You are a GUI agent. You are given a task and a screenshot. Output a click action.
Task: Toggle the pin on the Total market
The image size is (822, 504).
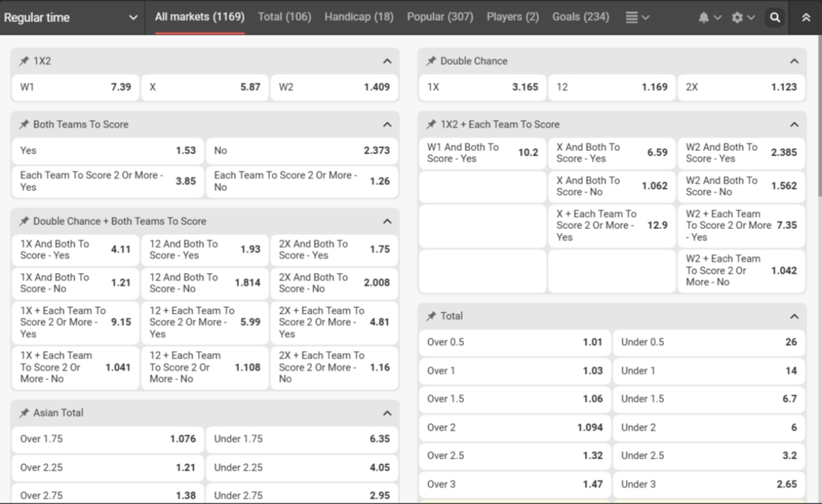pos(431,316)
